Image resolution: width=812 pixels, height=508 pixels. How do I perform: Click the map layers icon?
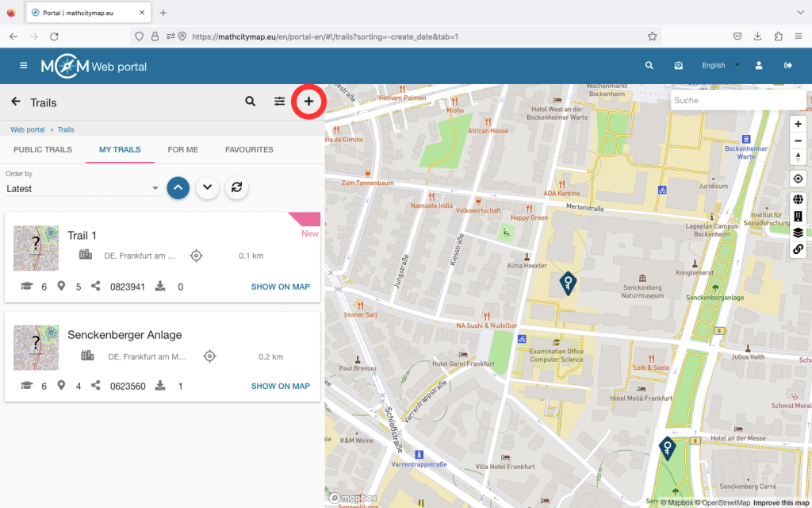tap(798, 233)
